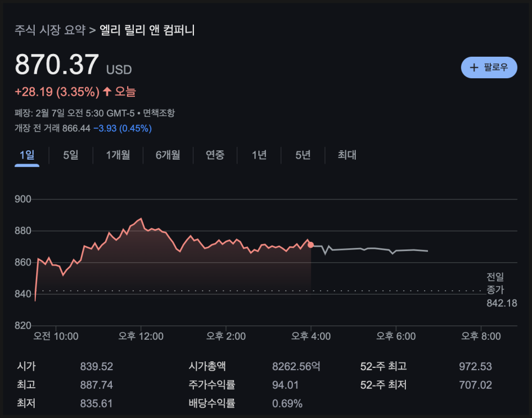This screenshot has height=418, width=532.
Task: Click the 시가 value 839.52
Action: (97, 366)
